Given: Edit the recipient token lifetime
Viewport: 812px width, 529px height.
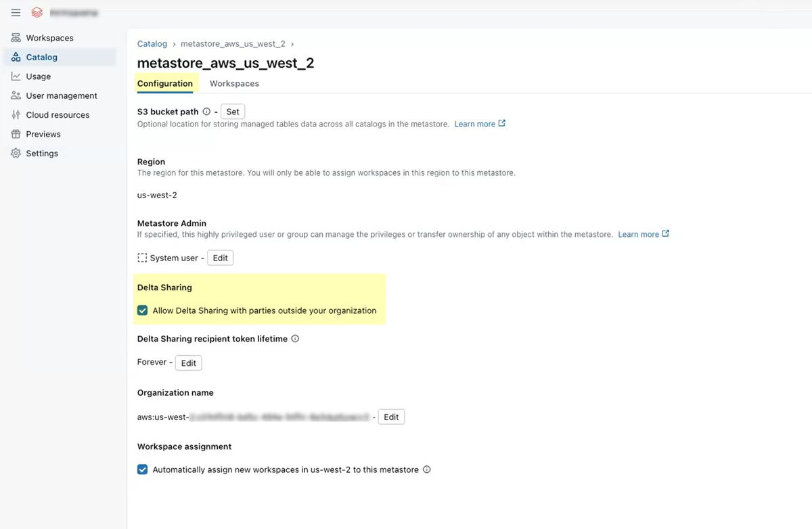Looking at the screenshot, I should coord(188,363).
